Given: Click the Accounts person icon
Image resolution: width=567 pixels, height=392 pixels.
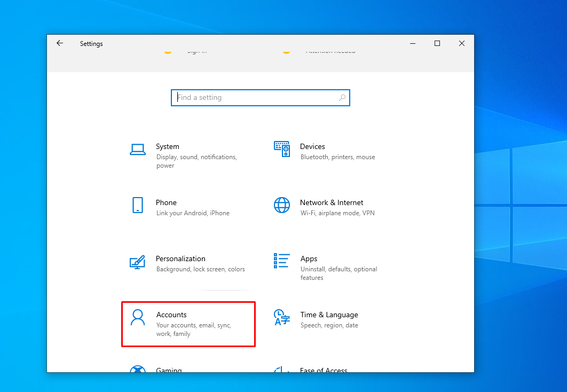Looking at the screenshot, I should 138,317.
